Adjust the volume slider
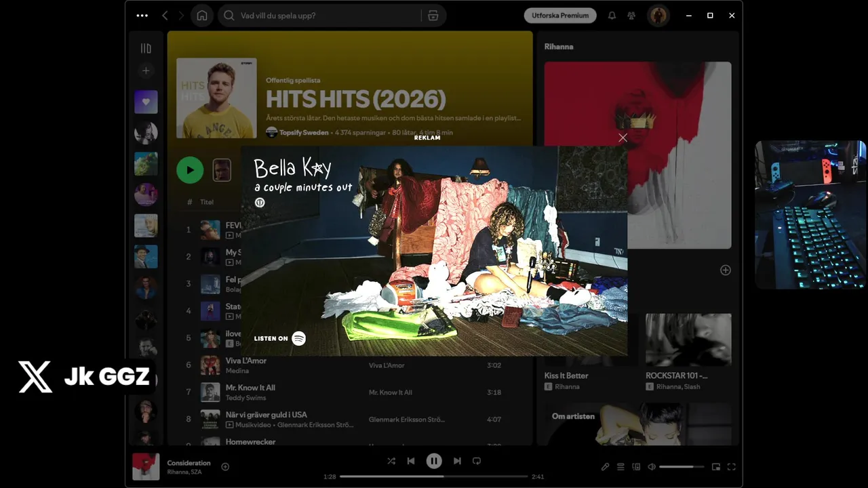 point(682,466)
